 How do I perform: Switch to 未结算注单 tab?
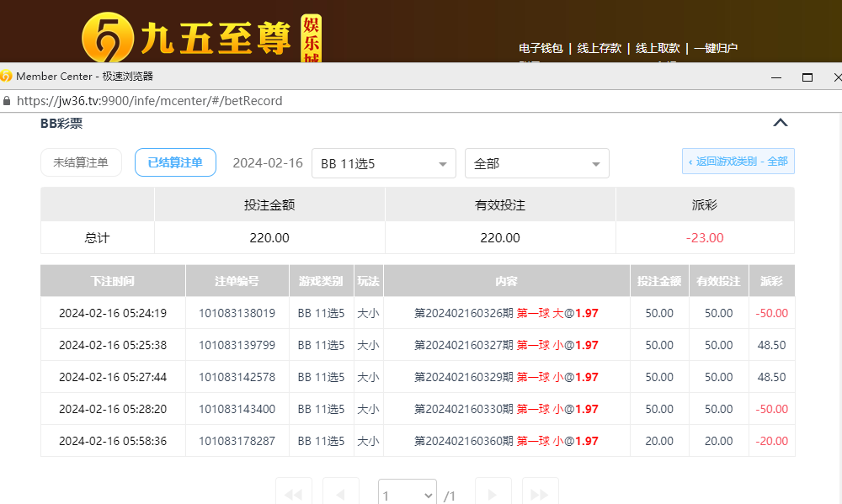pyautogui.click(x=81, y=162)
